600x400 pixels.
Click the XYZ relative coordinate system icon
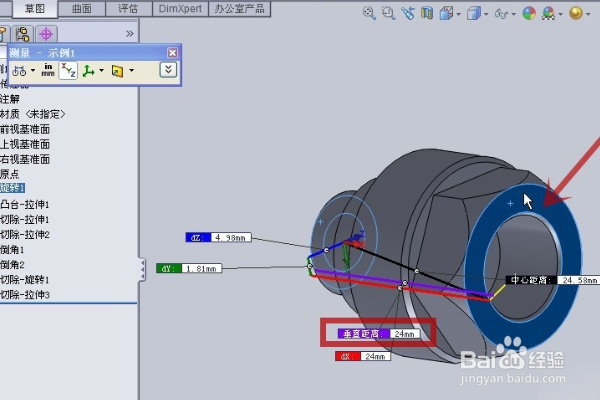[x=88, y=71]
